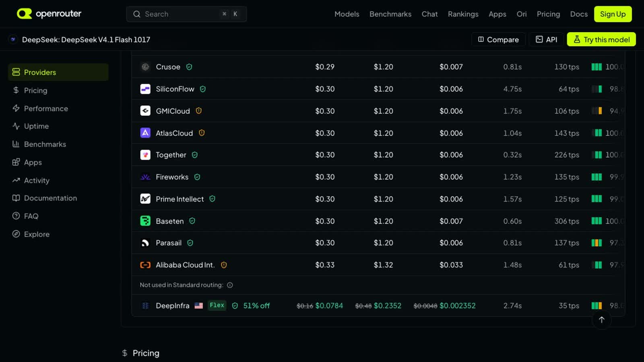Click the Together provider name

point(171,155)
